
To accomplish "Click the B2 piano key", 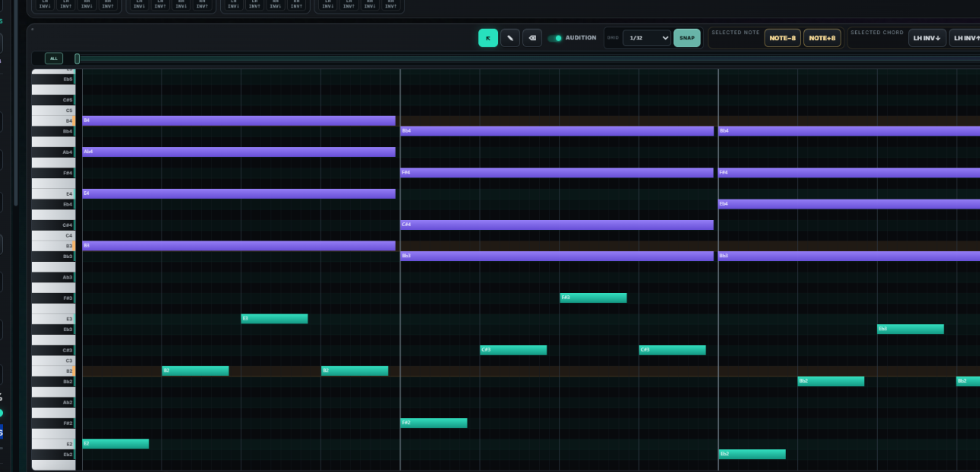I will pos(53,371).
